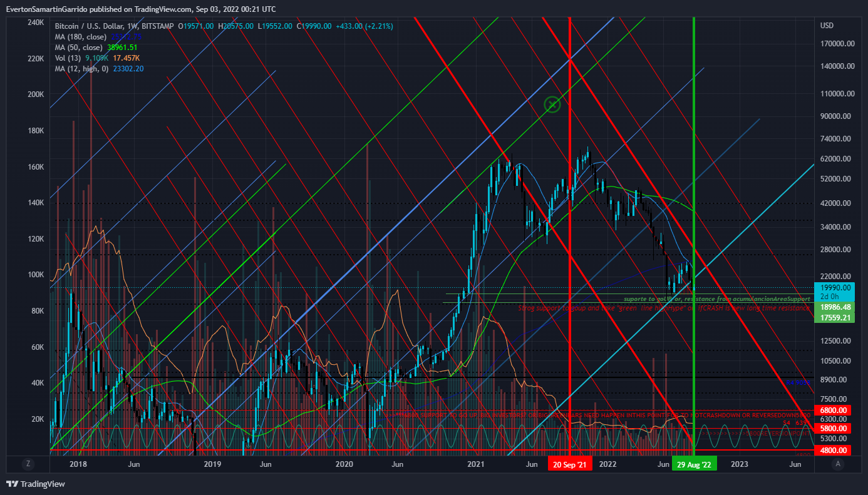The width and height of the screenshot is (868, 495).
Task: Click the 12500.00 price axis label
Action: coord(836,341)
